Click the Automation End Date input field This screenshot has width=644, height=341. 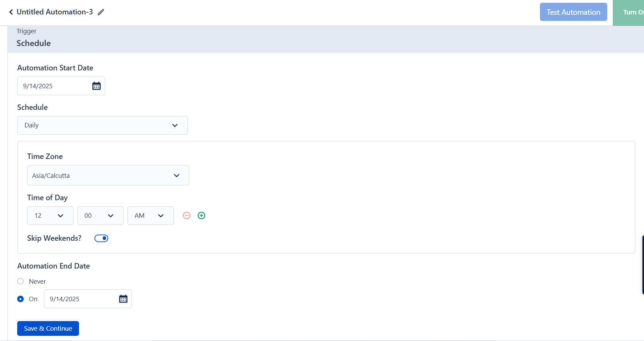tap(81, 299)
